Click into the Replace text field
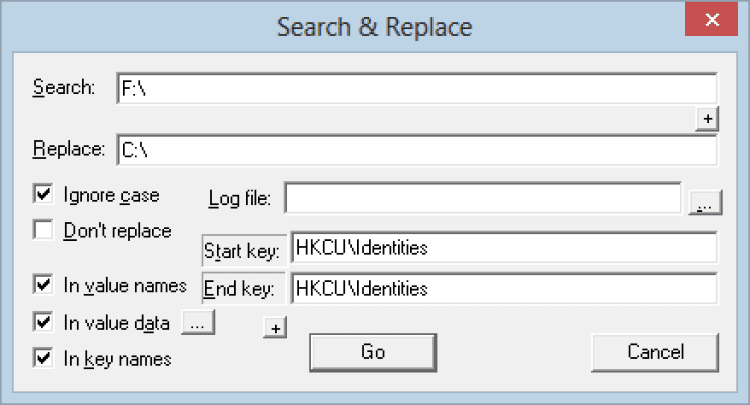Screen dimensions: 750x405 pyautogui.click(x=416, y=151)
